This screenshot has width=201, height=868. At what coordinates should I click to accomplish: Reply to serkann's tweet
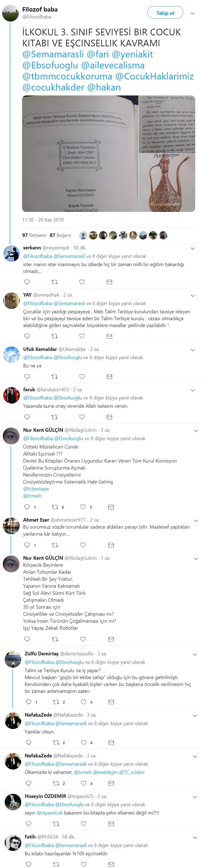coord(27,282)
